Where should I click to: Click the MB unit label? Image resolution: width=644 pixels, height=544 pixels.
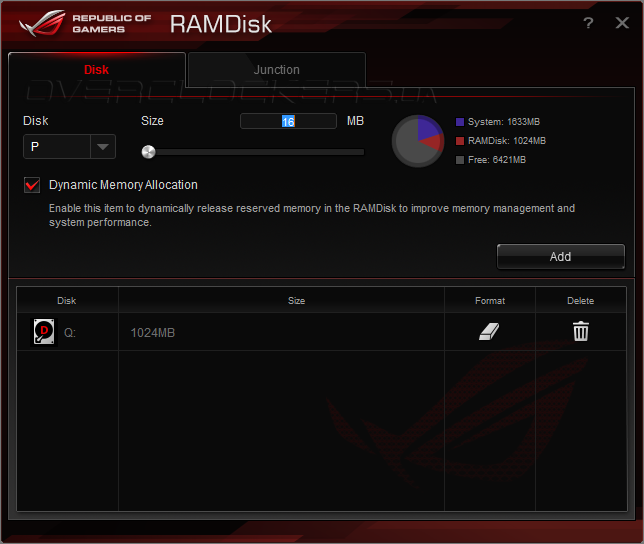click(x=355, y=121)
